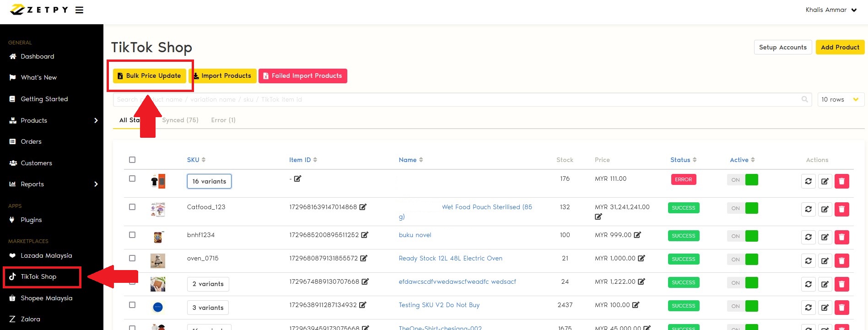The height and width of the screenshot is (330, 868).
Task: Edit the oven_0715 product
Action: tap(825, 260)
